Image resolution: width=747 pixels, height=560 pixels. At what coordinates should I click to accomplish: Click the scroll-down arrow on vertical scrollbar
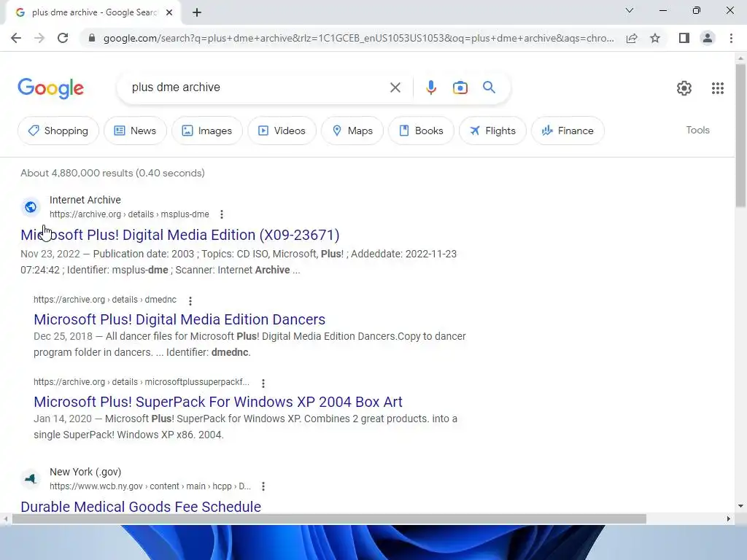click(740, 506)
